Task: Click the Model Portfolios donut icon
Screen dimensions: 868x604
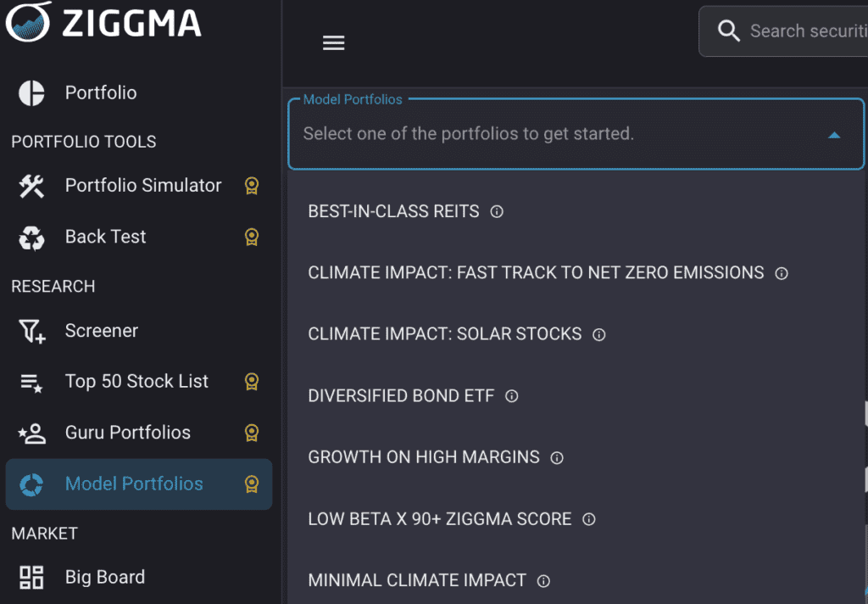Action: pos(31,484)
